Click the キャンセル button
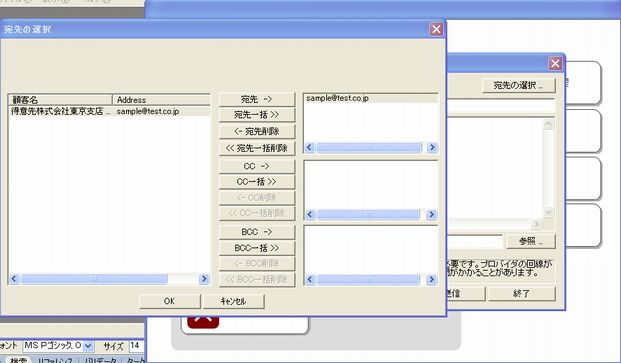621x363 pixels. point(233,301)
